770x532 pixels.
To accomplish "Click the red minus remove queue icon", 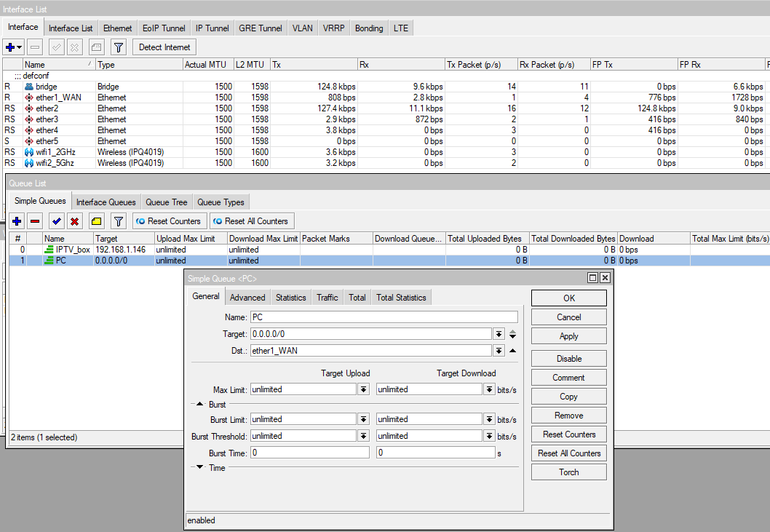I will click(35, 221).
